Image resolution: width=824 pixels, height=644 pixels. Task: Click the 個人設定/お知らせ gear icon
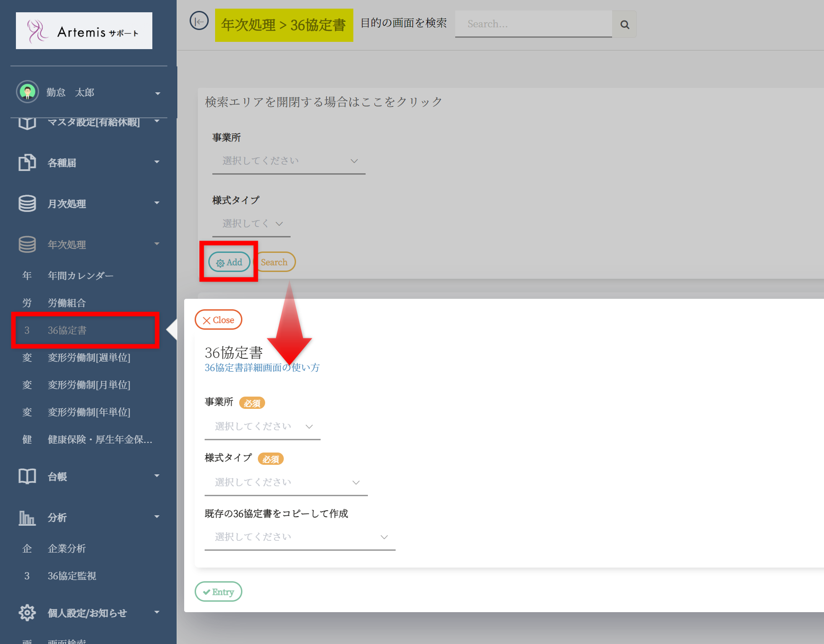(27, 613)
